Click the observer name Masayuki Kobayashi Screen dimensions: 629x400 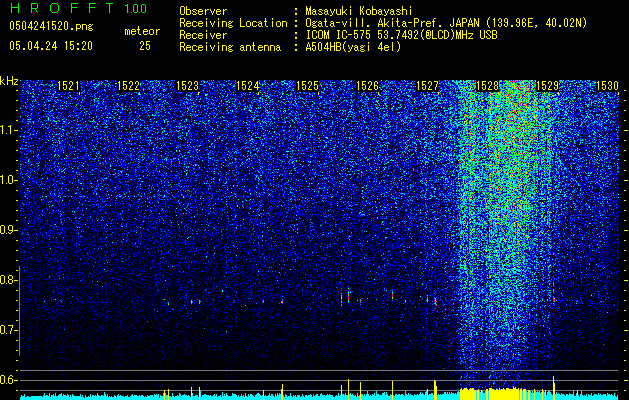(359, 11)
